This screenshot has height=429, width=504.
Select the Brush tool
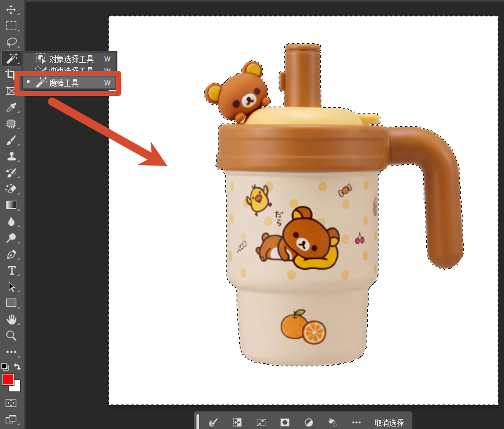pos(11,140)
